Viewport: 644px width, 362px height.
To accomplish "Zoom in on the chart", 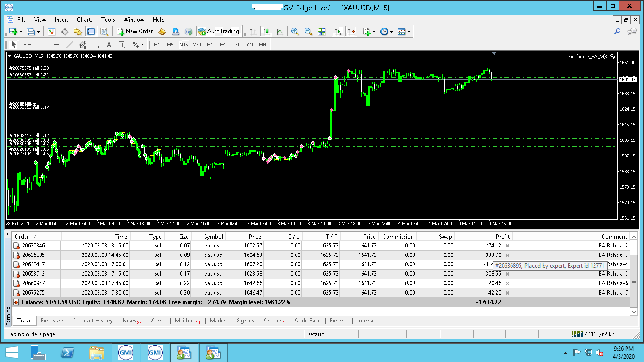I will [x=295, y=32].
